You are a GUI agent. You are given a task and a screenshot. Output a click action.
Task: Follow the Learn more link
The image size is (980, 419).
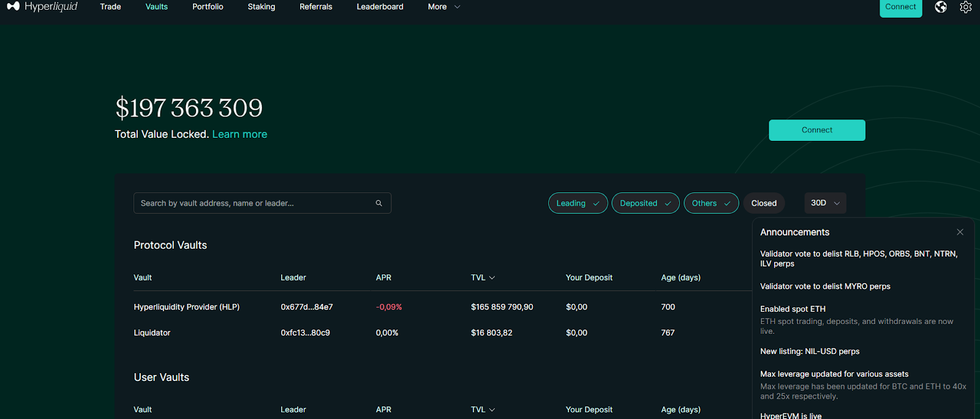click(239, 134)
